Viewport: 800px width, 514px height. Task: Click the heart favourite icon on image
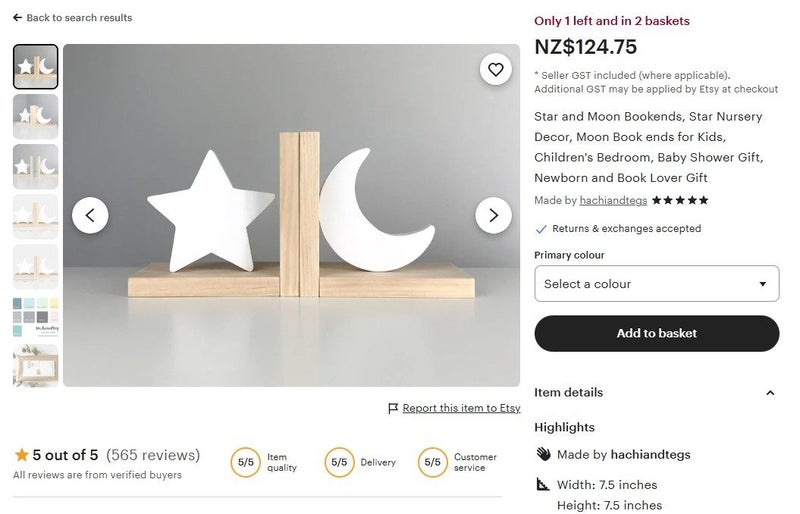495,69
